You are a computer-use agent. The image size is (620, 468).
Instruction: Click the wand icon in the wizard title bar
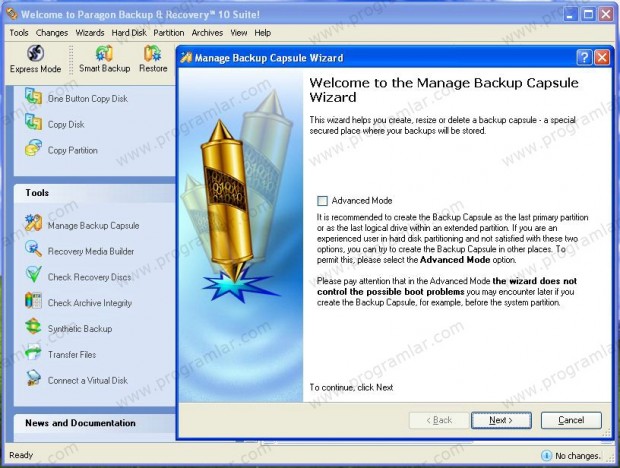[x=186, y=58]
